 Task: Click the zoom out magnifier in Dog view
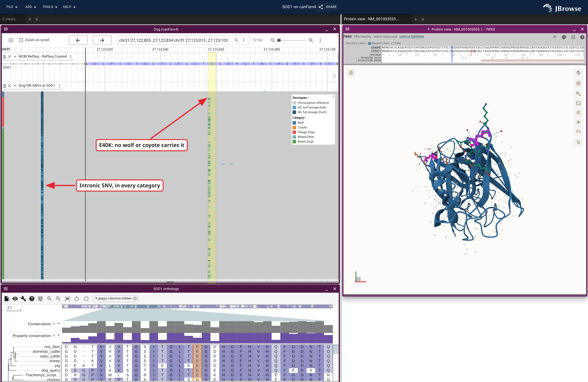pos(273,40)
